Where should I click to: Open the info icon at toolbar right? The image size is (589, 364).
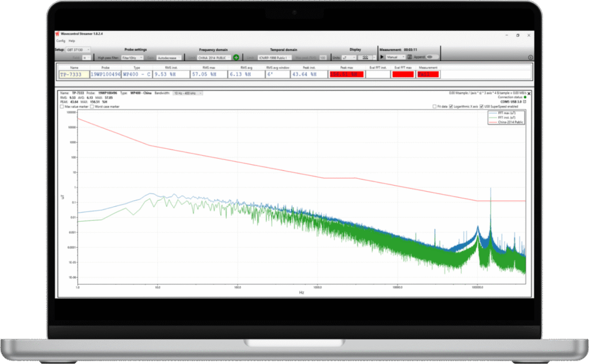point(530,58)
